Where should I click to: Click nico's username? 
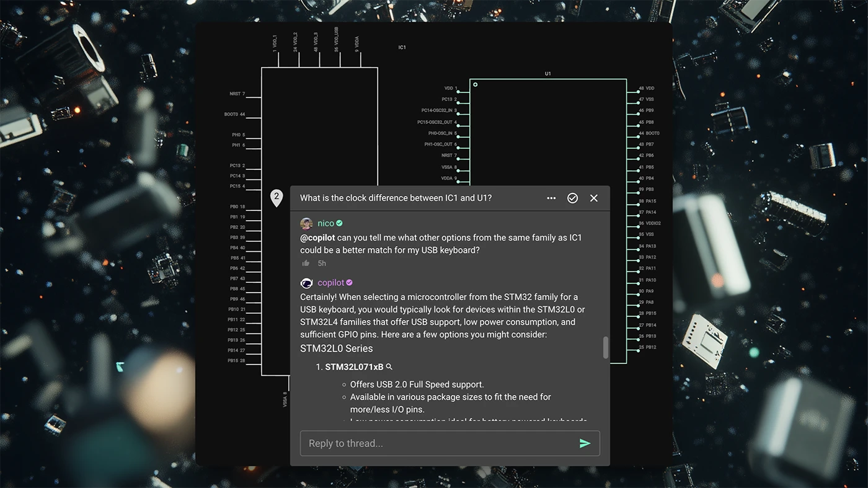tap(325, 223)
